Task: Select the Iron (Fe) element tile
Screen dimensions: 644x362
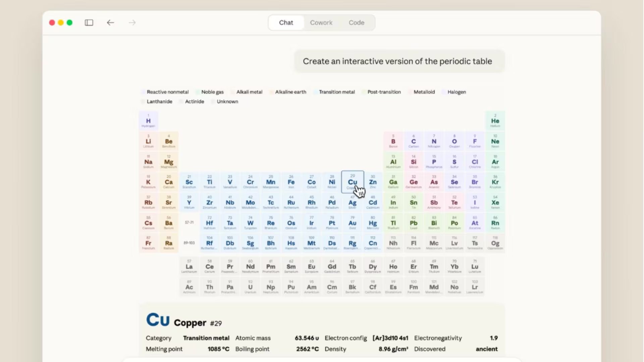Action: click(x=291, y=182)
